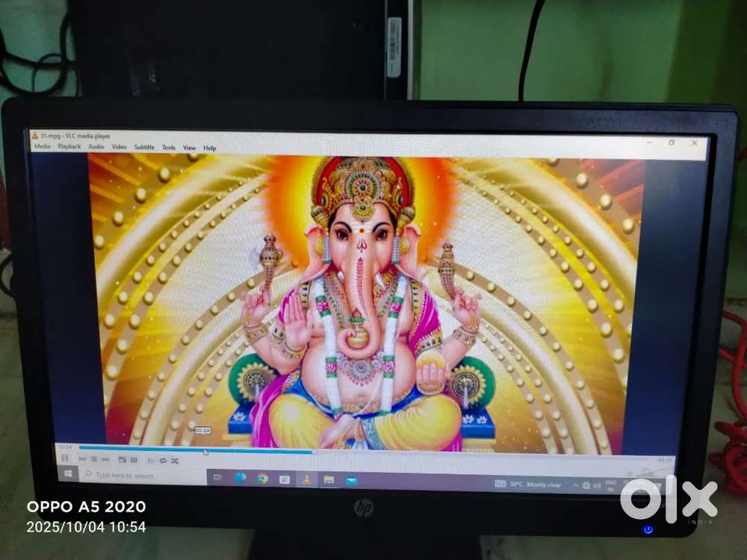This screenshot has width=747, height=560.
Task: Show extended settings panel
Action: (134, 460)
